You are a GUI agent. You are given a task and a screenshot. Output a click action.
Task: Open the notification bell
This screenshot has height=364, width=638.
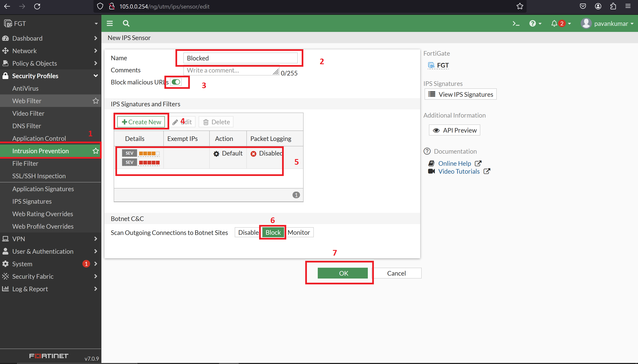554,23
